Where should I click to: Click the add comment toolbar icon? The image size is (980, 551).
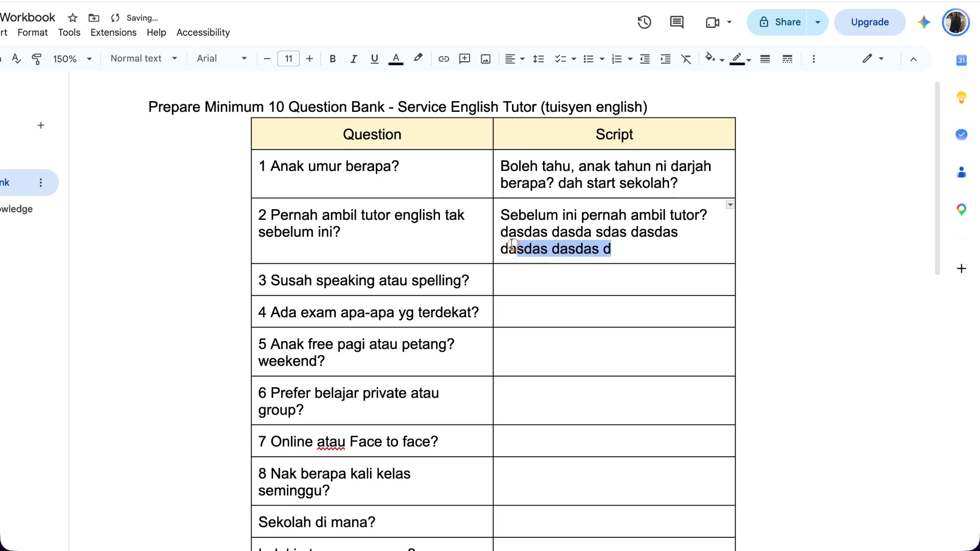[x=464, y=59]
